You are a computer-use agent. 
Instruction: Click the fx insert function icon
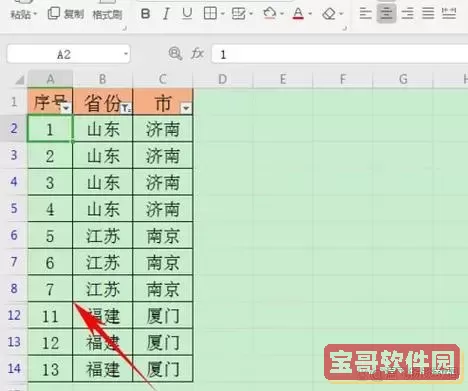click(197, 53)
